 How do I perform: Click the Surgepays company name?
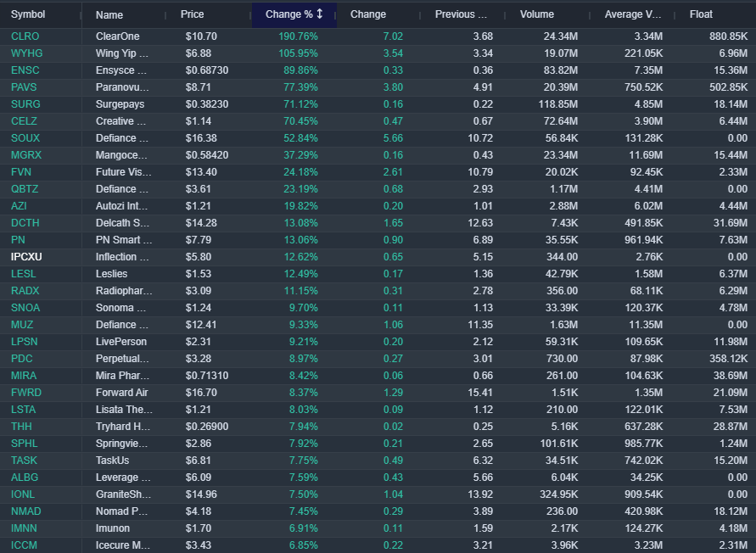coord(120,104)
